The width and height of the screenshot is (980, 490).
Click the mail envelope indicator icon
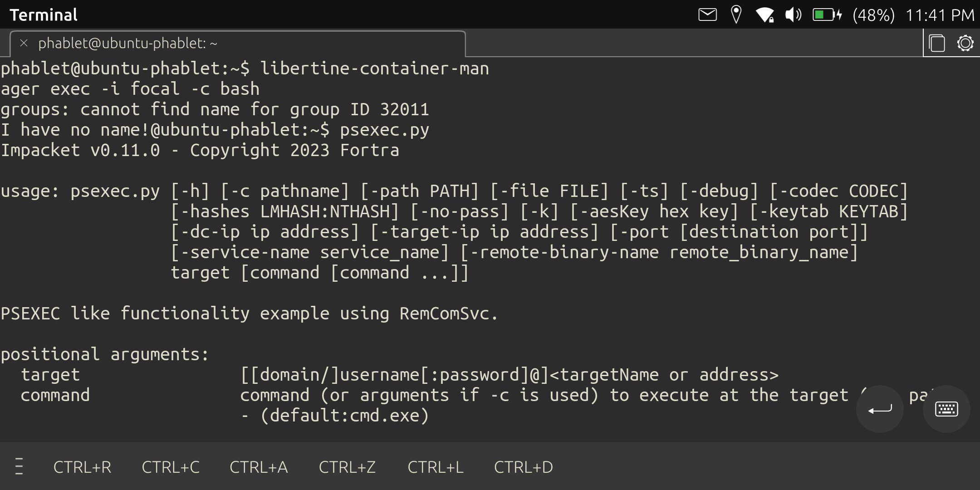707,15
